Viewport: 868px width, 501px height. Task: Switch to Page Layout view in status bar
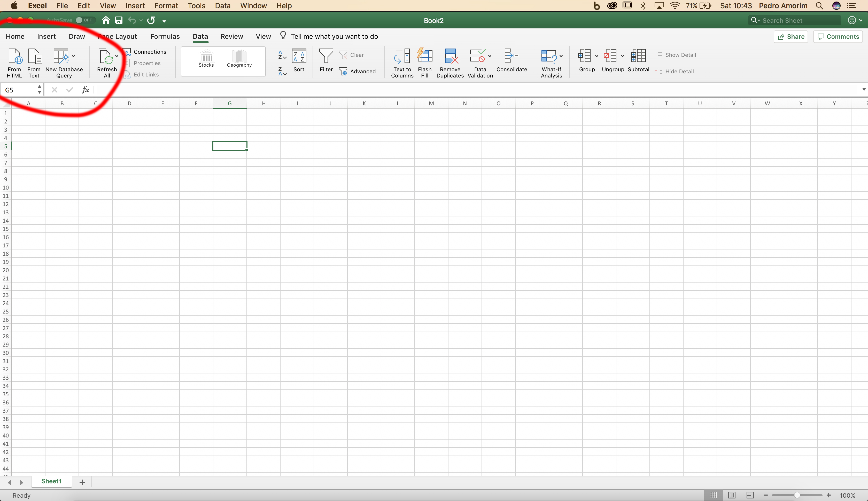click(x=731, y=495)
